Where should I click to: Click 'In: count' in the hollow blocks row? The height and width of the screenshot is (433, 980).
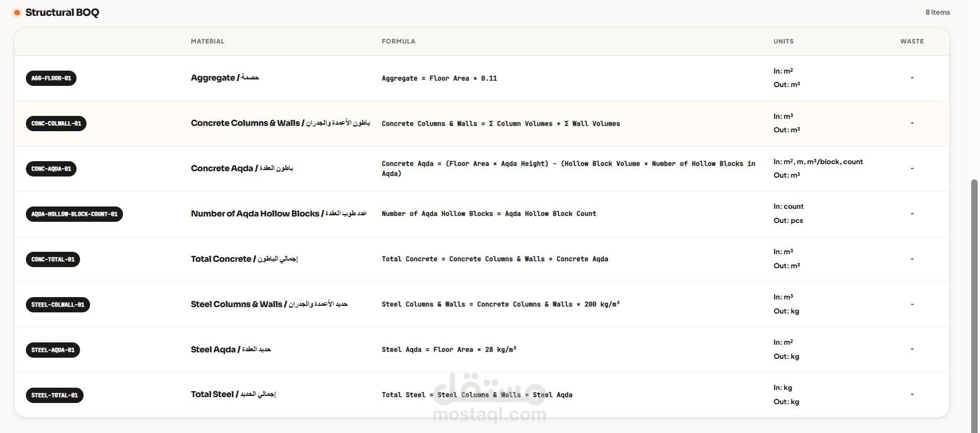(x=788, y=206)
